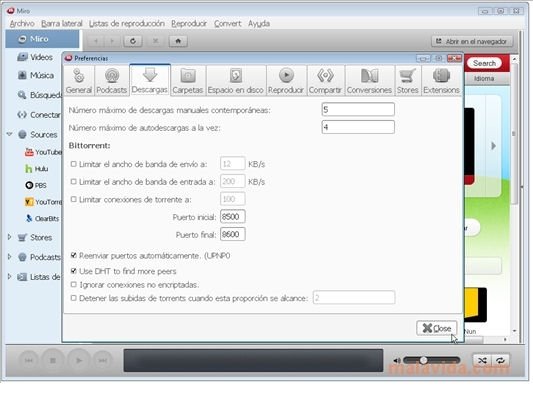Click the reload page toolbar icon

133,41
